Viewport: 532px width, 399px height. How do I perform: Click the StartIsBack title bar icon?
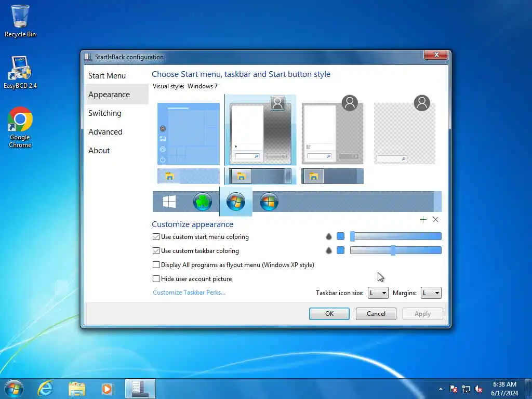[88, 57]
